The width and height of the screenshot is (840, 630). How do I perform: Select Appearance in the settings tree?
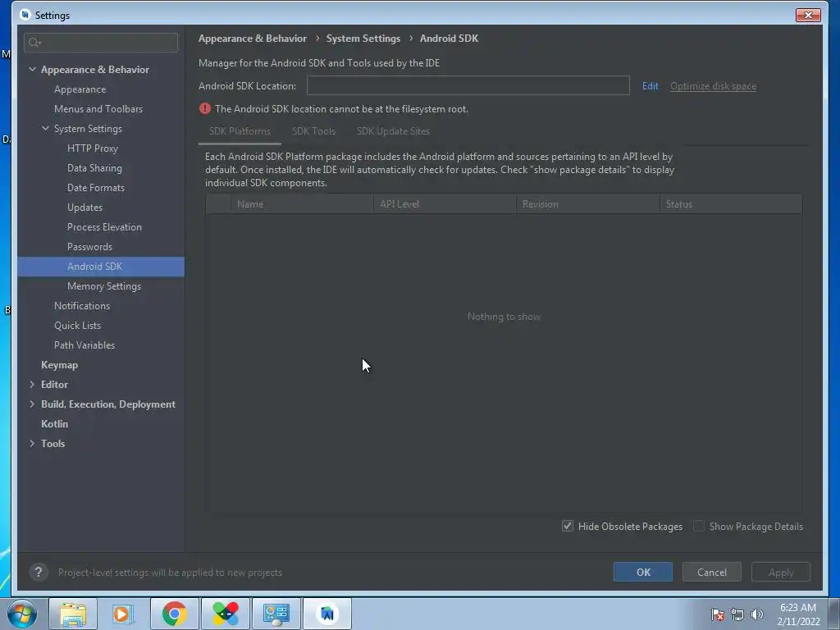(x=80, y=89)
